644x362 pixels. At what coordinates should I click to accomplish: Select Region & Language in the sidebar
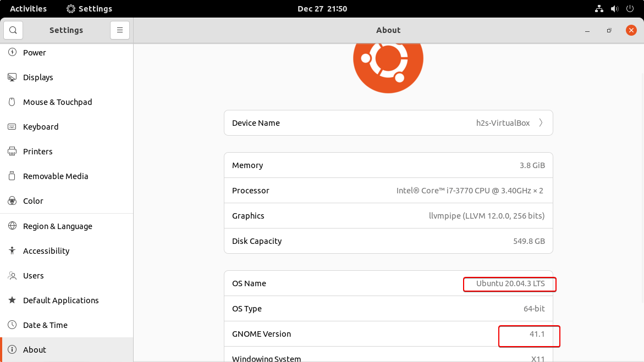[x=67, y=226]
